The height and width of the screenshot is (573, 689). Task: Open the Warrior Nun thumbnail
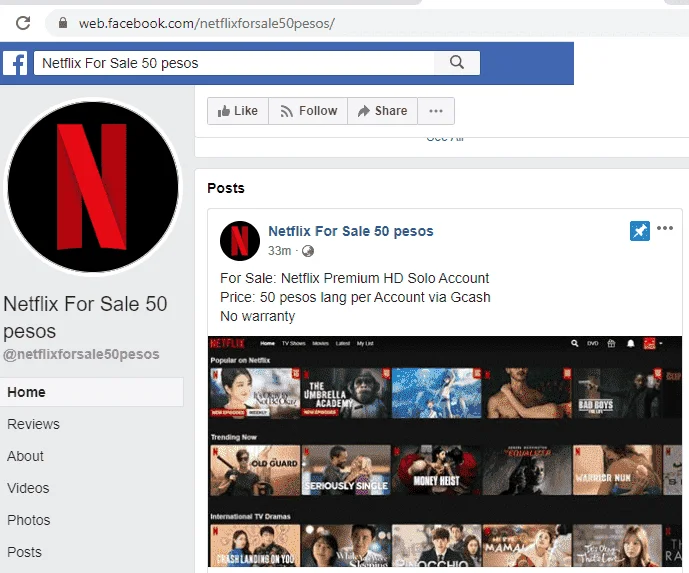(618, 470)
